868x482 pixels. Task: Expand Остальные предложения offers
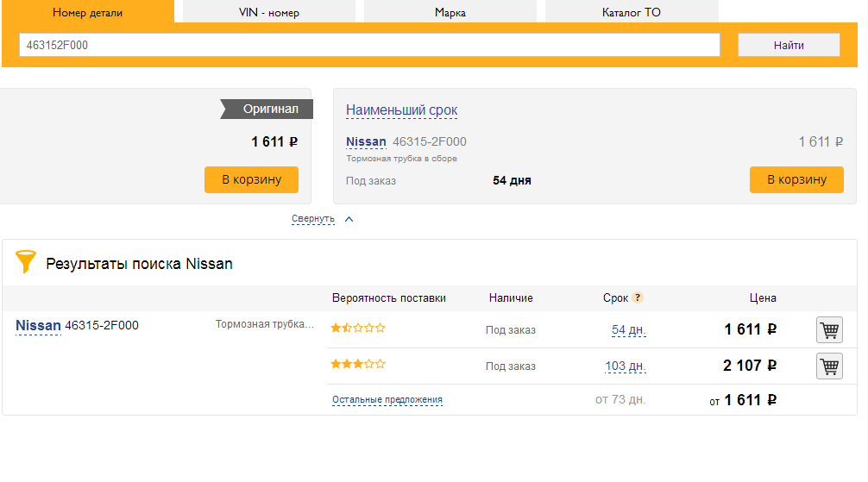pyautogui.click(x=387, y=399)
